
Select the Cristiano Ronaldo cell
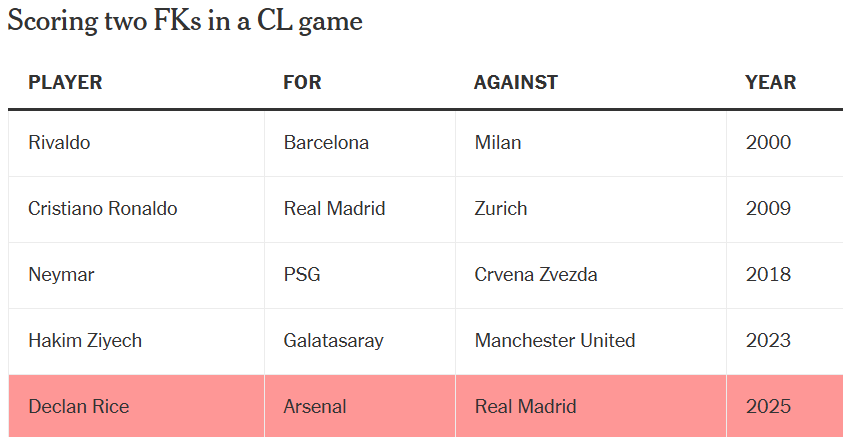coord(137,209)
